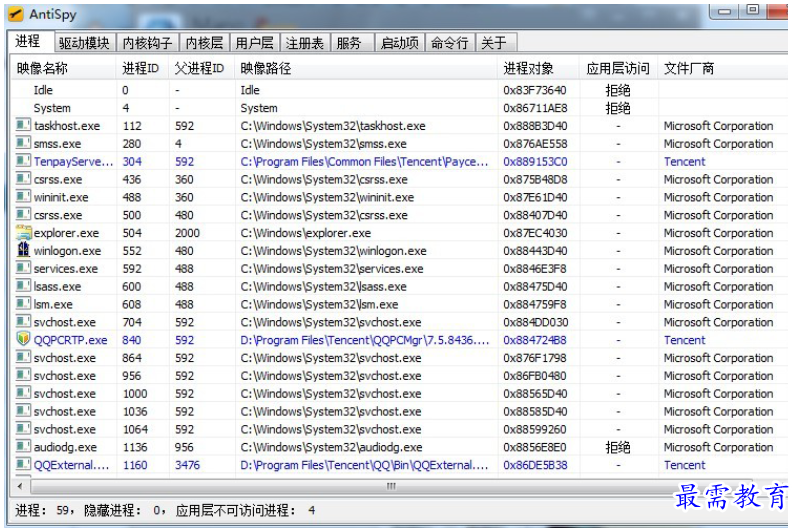Image resolution: width=797 pixels, height=528 pixels.
Task: Sort by 文件厂商 column header
Action: pos(723,68)
